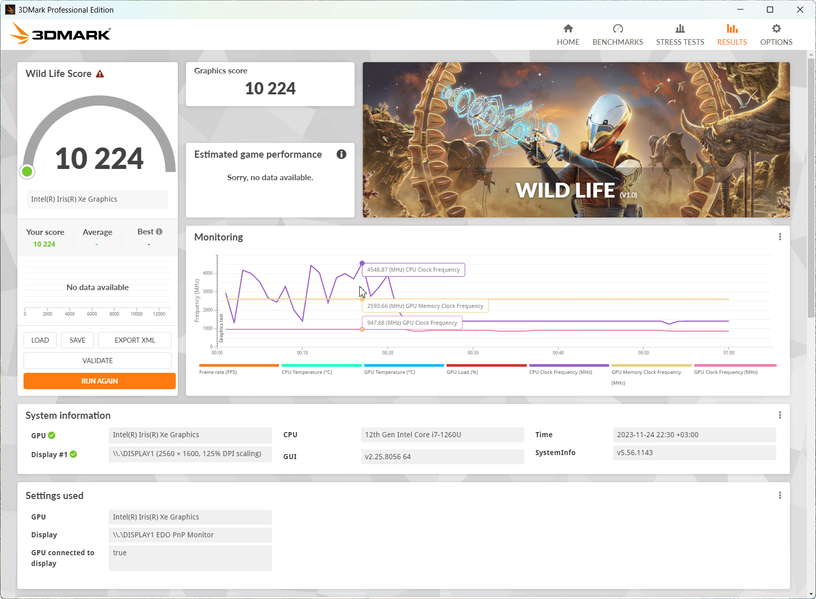This screenshot has height=599, width=816.
Task: Click the warning triangle beside Wild Life Score
Action: pyautogui.click(x=100, y=74)
